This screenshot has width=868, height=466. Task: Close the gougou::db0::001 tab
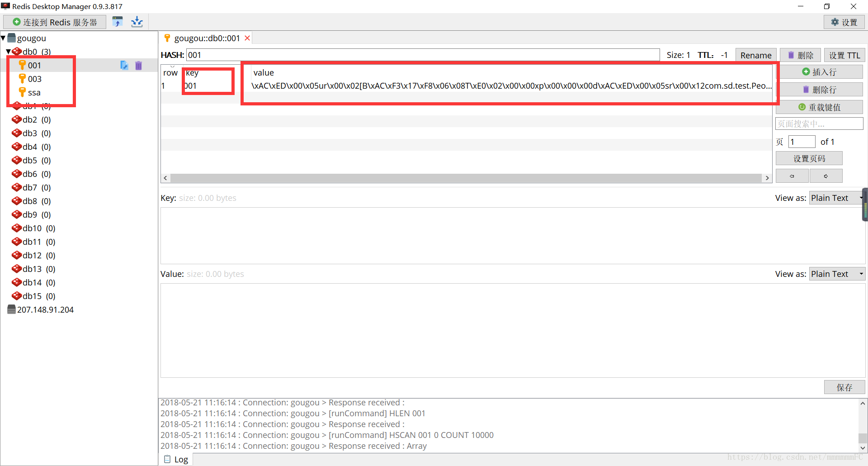click(x=247, y=38)
